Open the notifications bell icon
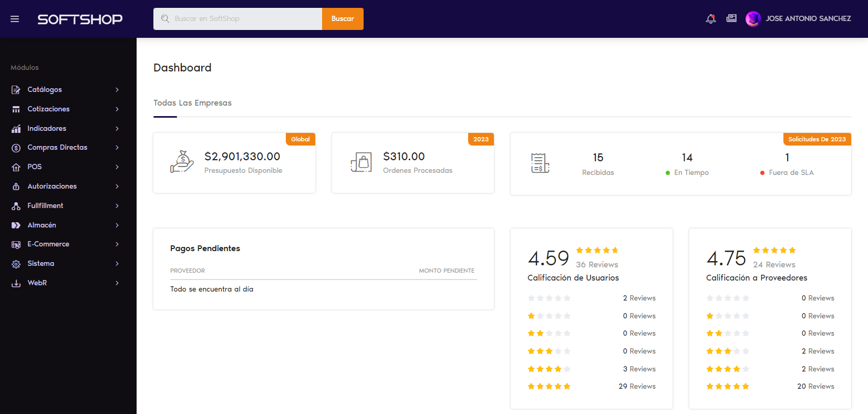 [x=710, y=19]
